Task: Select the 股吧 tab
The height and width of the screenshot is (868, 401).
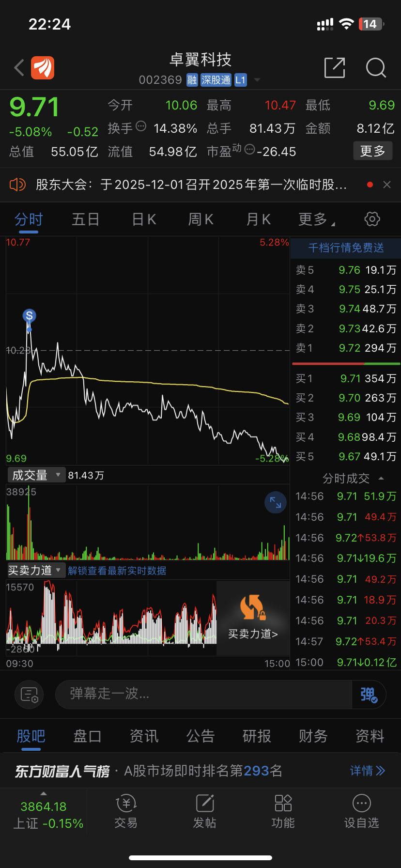Action: click(31, 736)
